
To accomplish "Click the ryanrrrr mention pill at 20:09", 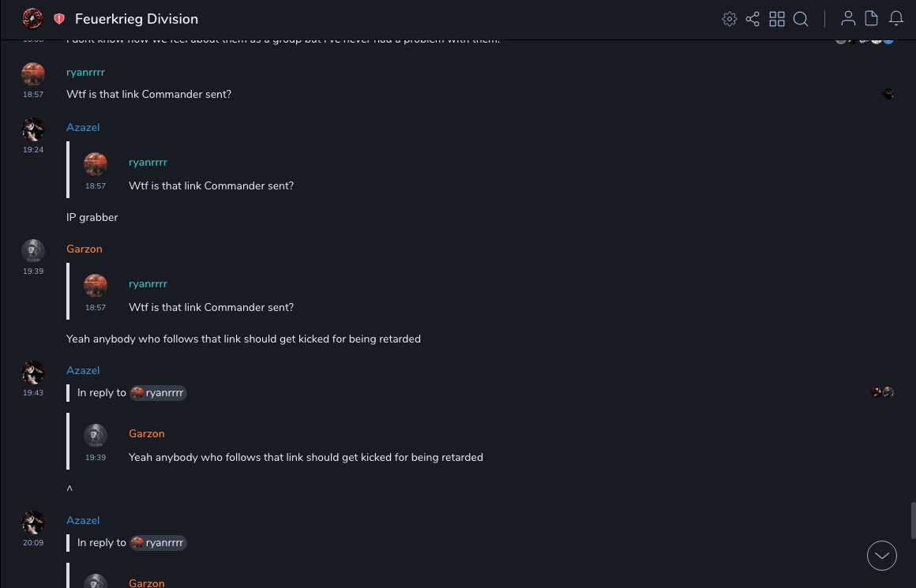I will click(x=158, y=543).
